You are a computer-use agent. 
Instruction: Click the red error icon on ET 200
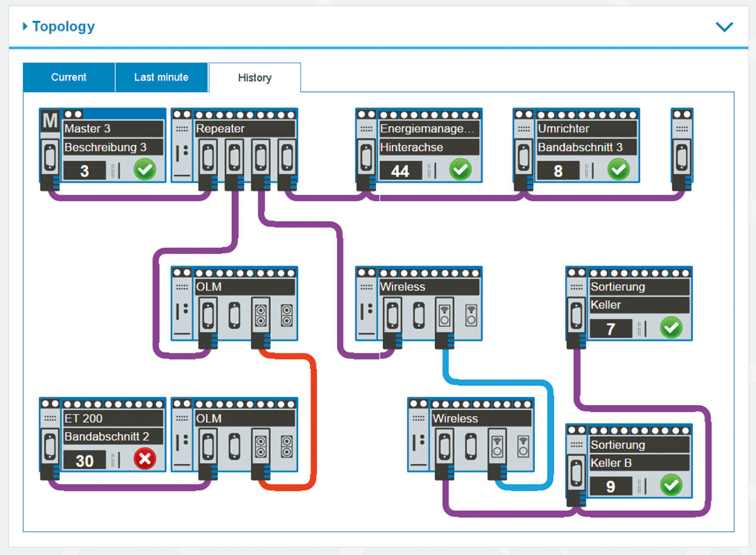click(145, 459)
